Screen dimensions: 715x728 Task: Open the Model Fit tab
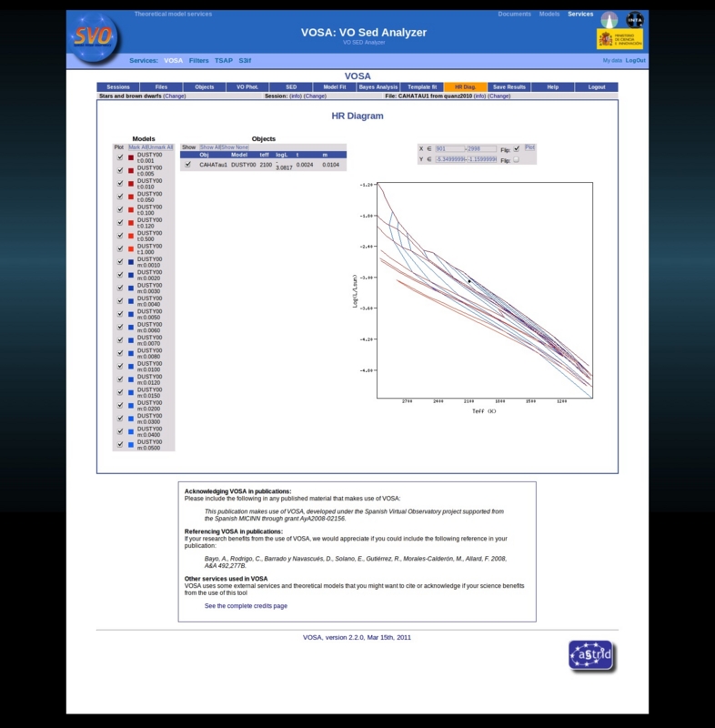tap(335, 86)
